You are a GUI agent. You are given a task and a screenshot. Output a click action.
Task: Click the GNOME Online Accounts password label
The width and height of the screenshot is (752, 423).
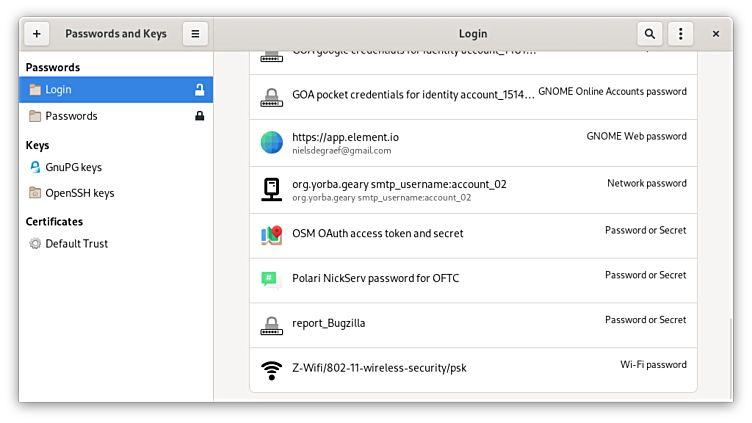click(x=612, y=92)
